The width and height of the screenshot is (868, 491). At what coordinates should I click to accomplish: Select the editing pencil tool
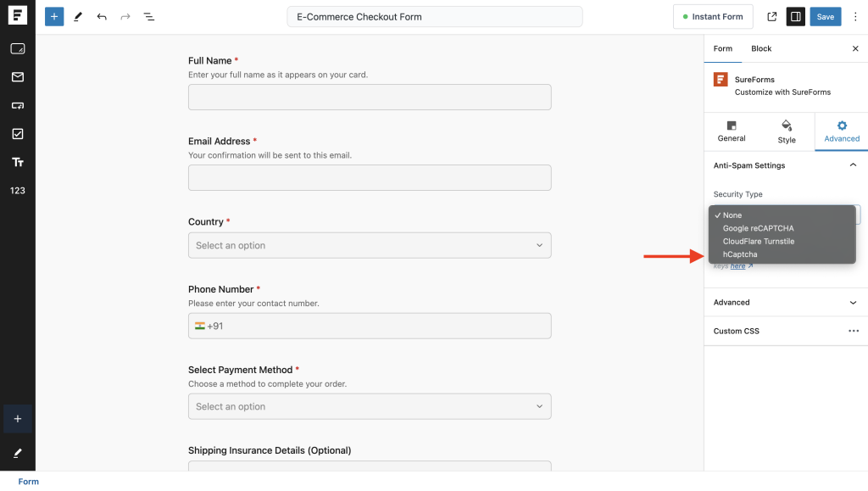tap(78, 16)
